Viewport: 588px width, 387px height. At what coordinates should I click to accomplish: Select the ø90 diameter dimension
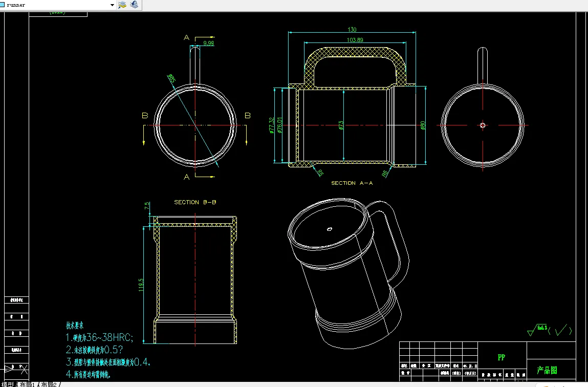click(x=423, y=125)
